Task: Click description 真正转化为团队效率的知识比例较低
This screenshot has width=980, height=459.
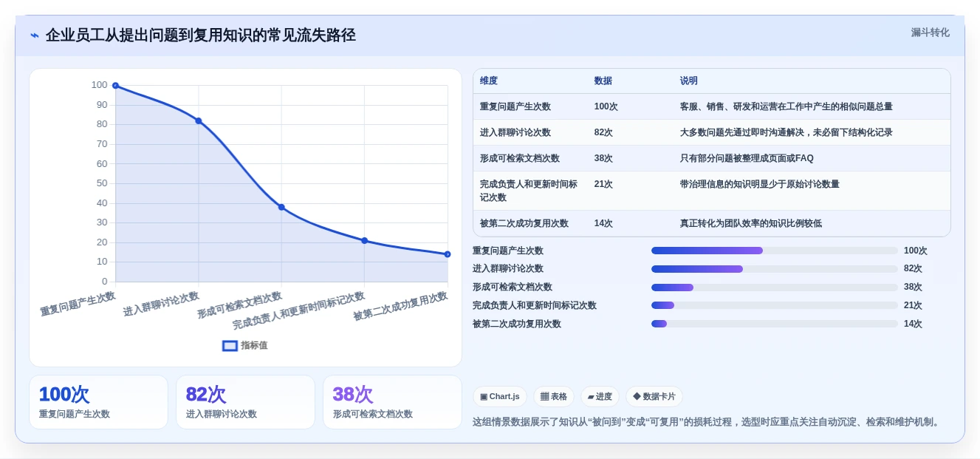Action: 750,223
